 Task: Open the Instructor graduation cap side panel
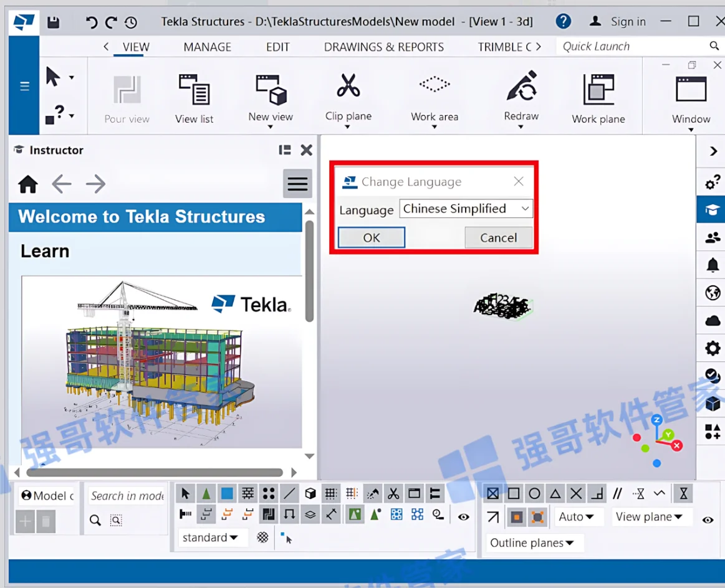coord(712,210)
